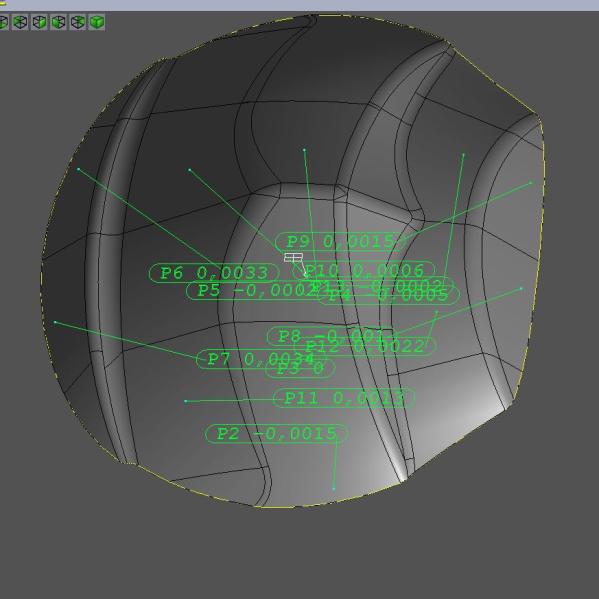Click the P6 0,0033 measurement label
Image resolution: width=599 pixels, height=599 pixels.
214,273
